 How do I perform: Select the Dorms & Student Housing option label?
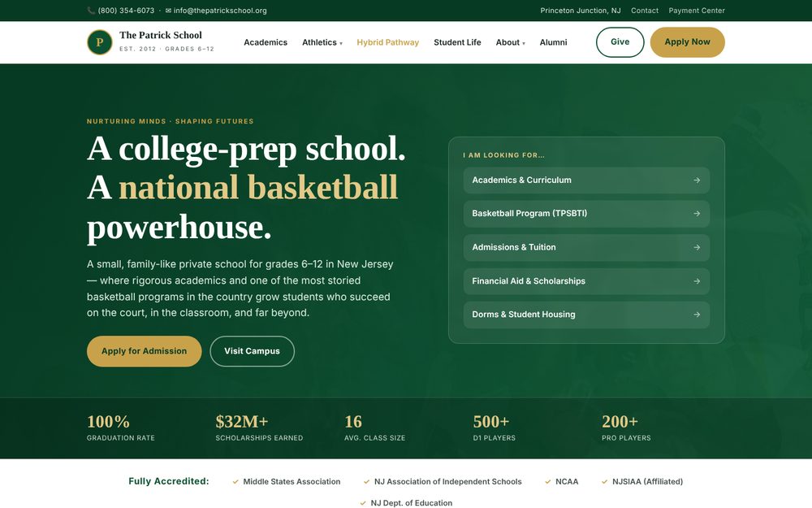pyautogui.click(x=524, y=315)
